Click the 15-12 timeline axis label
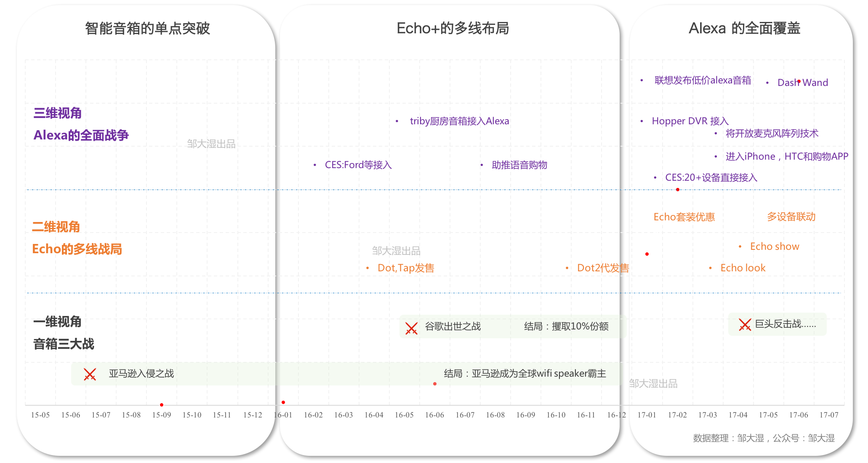 tap(253, 415)
